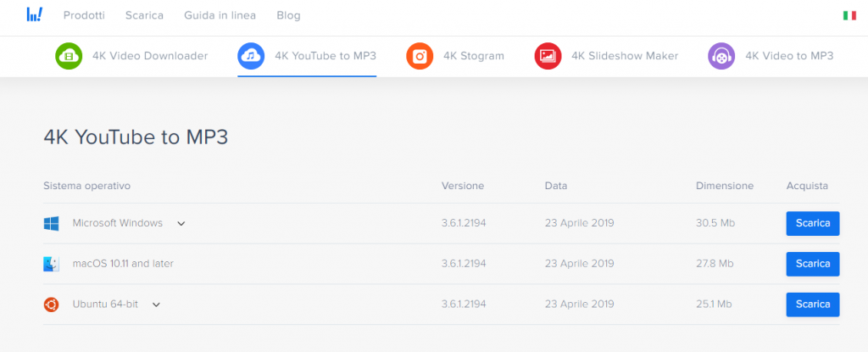Open the Blog link
Screen dimensions: 868x352
tap(288, 15)
